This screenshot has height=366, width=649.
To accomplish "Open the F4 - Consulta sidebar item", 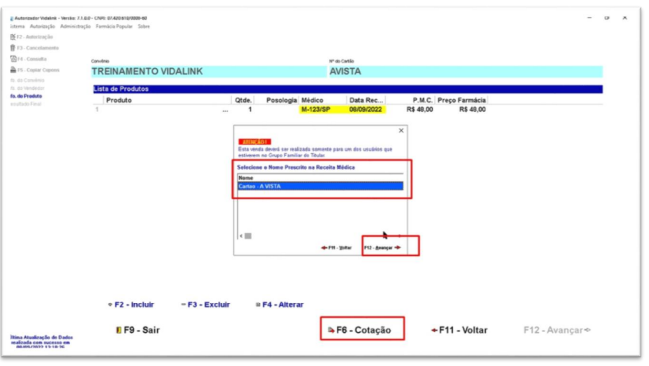I will point(29,59).
